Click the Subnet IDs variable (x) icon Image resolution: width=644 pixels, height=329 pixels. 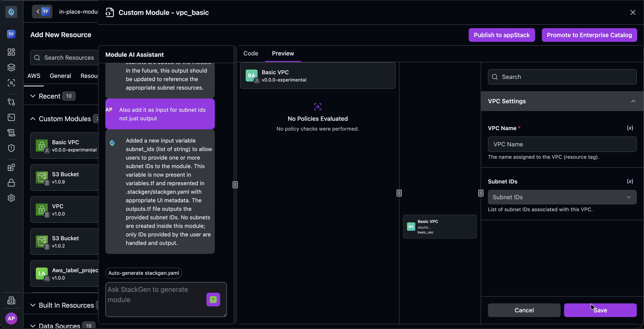(630, 181)
